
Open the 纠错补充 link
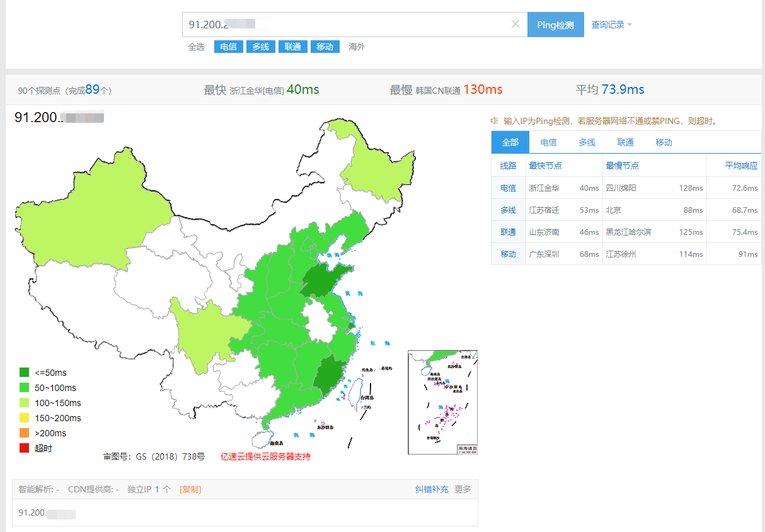pyautogui.click(x=432, y=489)
